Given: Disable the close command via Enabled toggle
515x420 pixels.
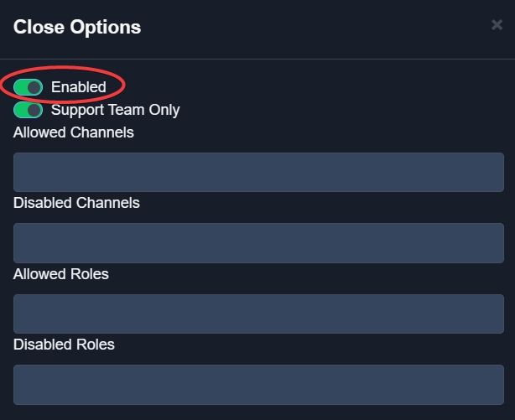Looking at the screenshot, I should pos(28,87).
